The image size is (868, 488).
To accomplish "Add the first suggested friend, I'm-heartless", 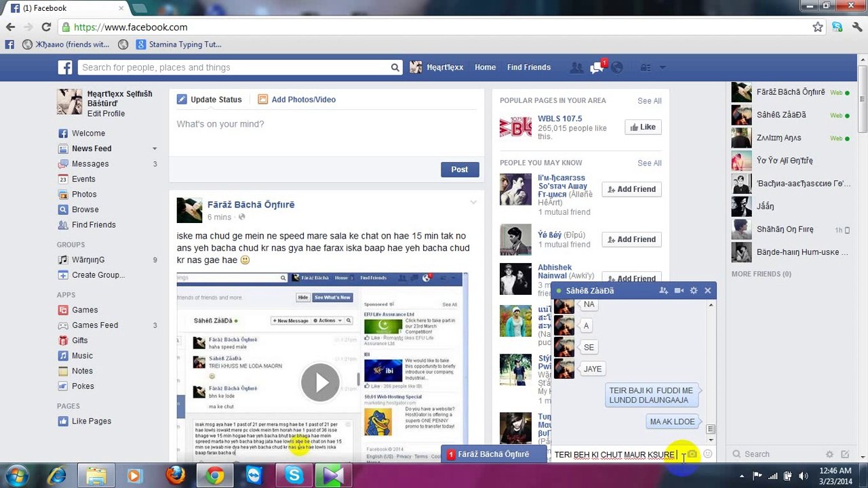I will [x=631, y=190].
